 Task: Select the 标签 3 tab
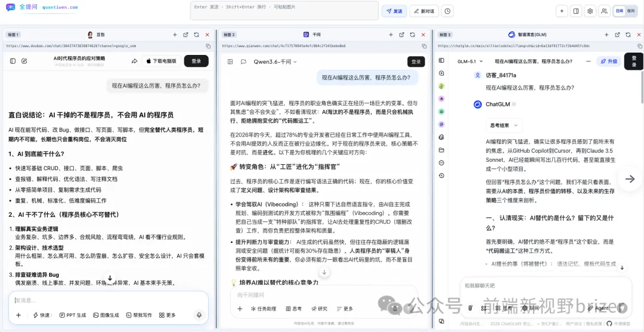(445, 35)
